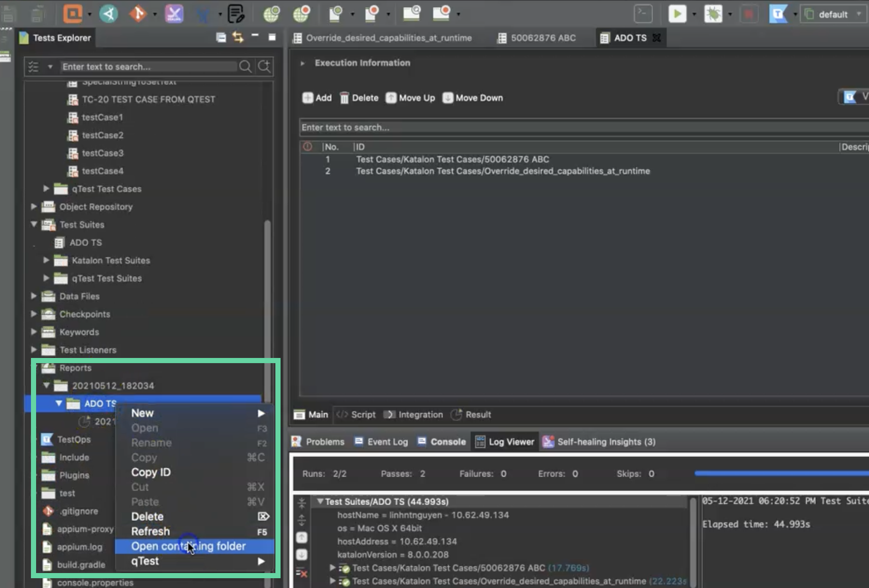
Task: Click the Add test case button
Action: point(317,98)
